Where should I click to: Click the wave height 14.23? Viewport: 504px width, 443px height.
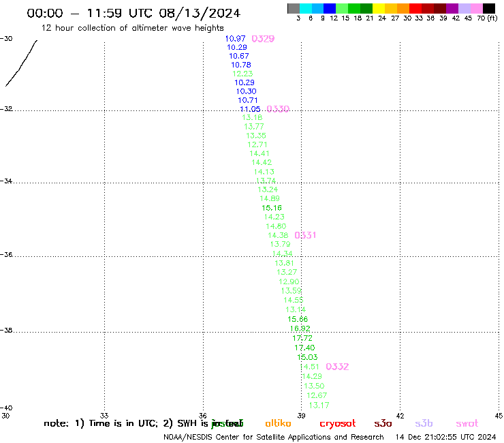[x=274, y=217]
